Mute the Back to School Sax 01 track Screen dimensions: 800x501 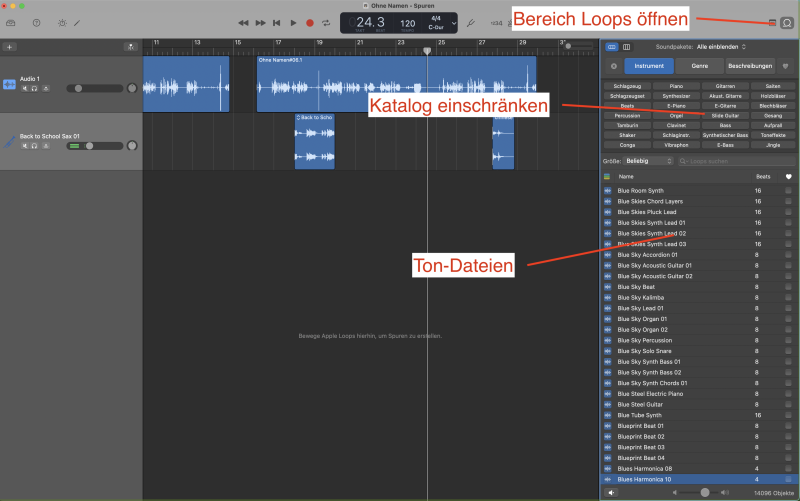[24, 146]
